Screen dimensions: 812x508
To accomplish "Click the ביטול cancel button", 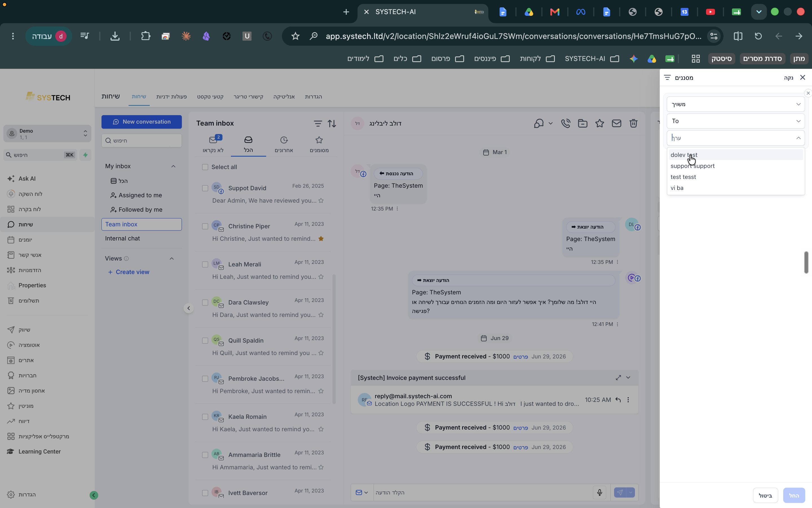I will 765,496.
